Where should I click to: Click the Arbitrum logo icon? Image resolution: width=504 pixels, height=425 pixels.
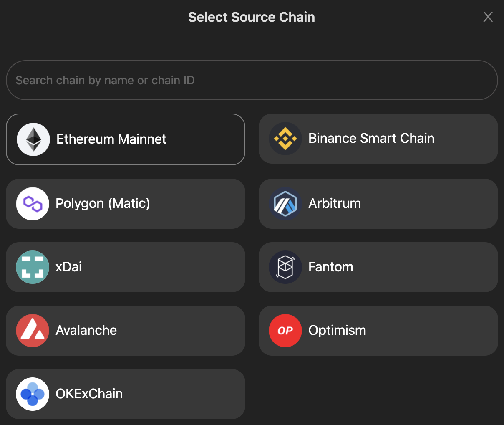pyautogui.click(x=285, y=204)
